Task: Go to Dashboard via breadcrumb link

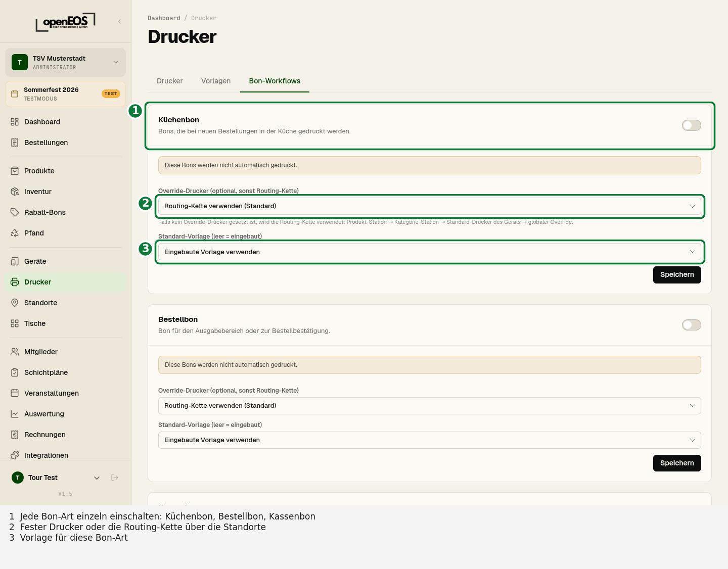Action: [164, 18]
